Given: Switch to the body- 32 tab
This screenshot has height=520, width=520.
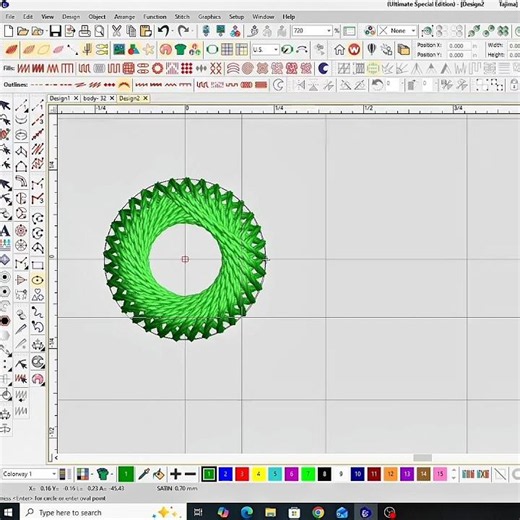Looking at the screenshot, I should tap(95, 98).
